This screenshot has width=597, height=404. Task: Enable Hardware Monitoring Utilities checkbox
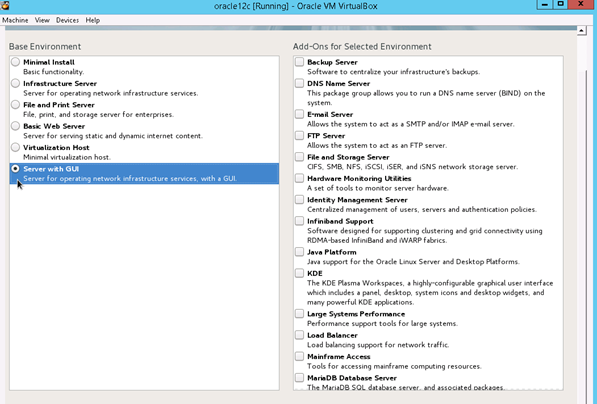[300, 178]
